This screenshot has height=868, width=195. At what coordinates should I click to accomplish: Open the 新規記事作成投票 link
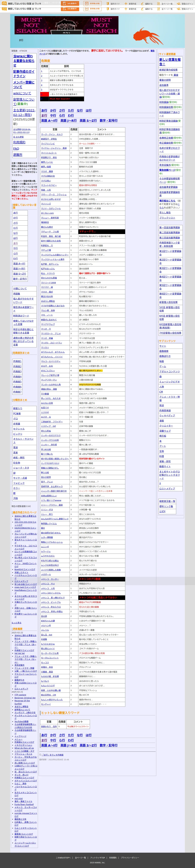[x=168, y=70]
